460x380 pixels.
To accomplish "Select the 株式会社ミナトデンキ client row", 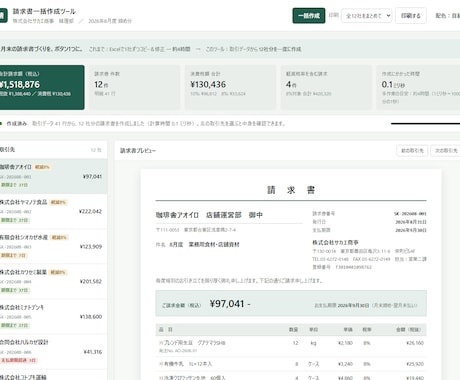I will click(53, 317).
